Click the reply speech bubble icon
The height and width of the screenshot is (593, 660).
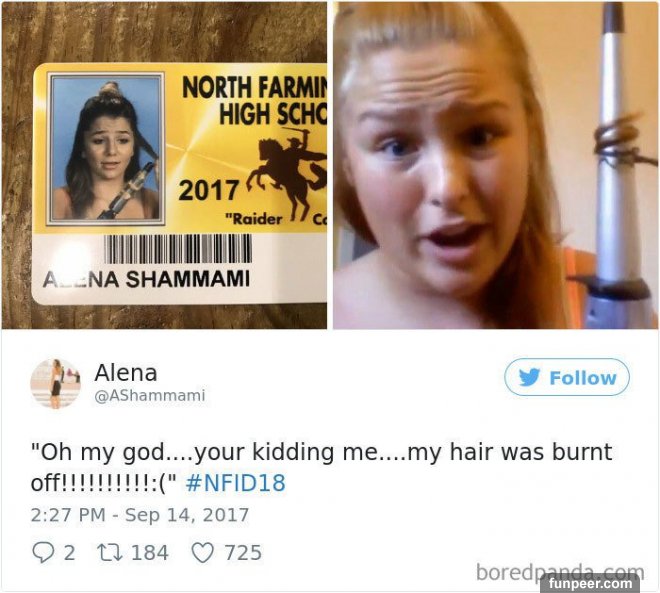[43, 552]
